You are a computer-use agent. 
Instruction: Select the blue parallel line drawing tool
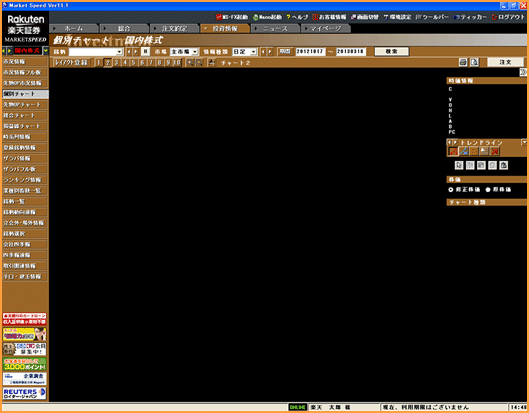pos(464,151)
